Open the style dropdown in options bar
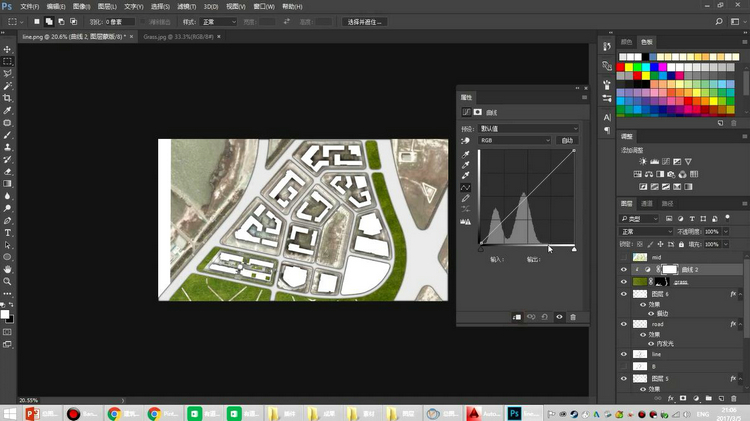 pyautogui.click(x=219, y=22)
